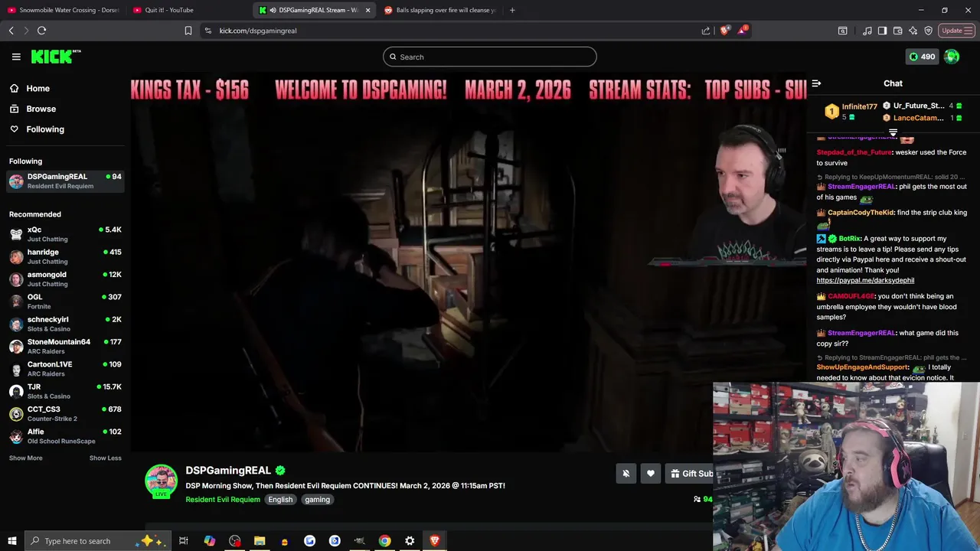Open Brave Shields icon
Image resolution: width=980 pixels, height=551 pixels.
[725, 31]
